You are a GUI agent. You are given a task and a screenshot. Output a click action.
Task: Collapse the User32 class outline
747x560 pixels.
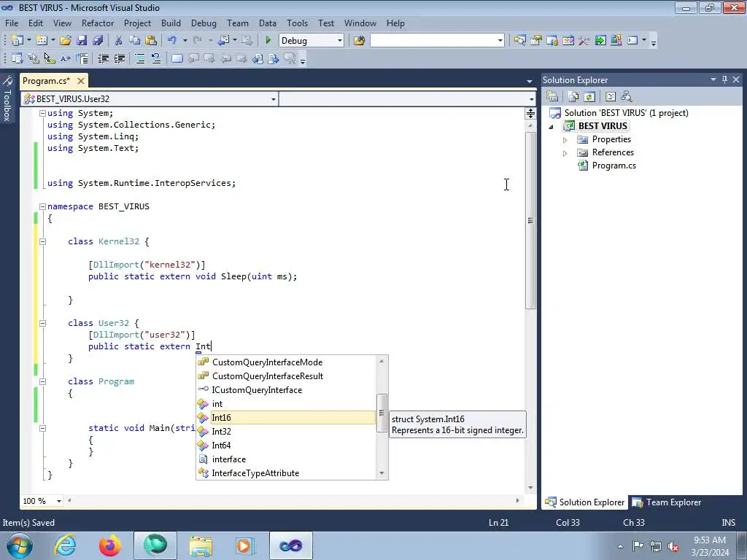pos(42,323)
